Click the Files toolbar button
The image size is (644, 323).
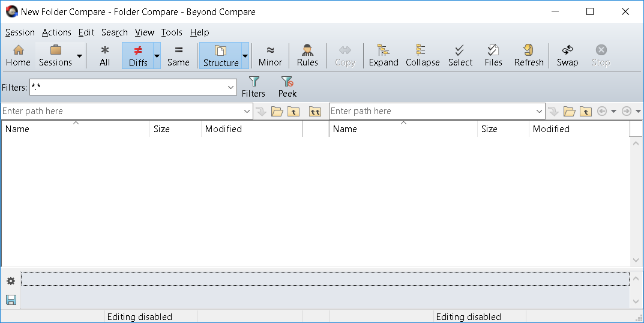[x=493, y=55]
